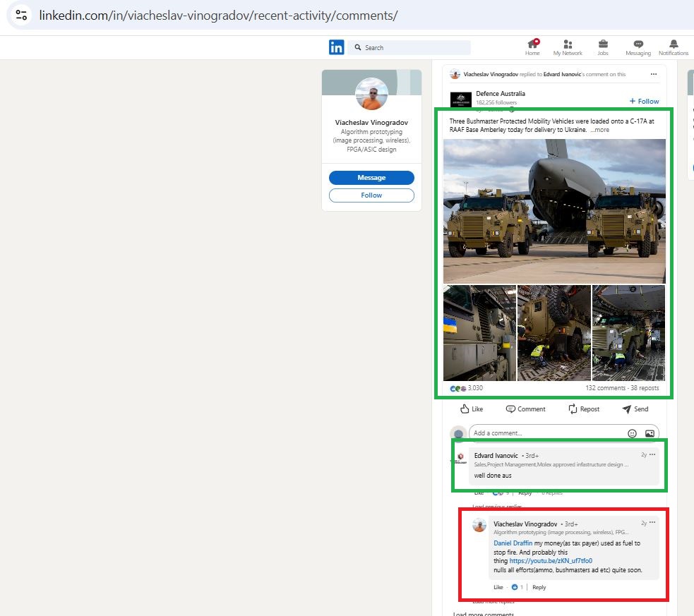Click Viacheslav Vinogradov name in activity header
This screenshot has height=616, width=694.
tap(491, 74)
